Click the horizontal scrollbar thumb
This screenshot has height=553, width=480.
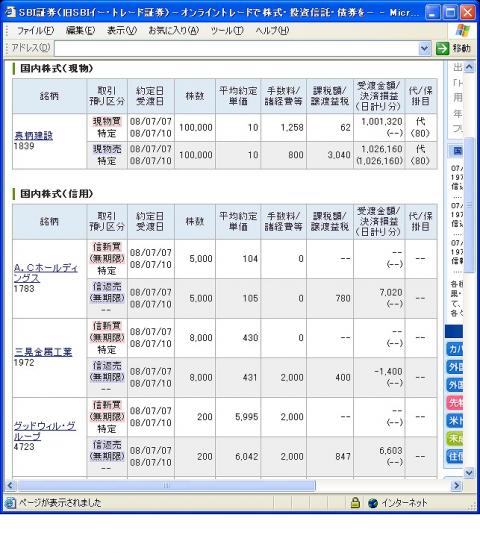166,486
